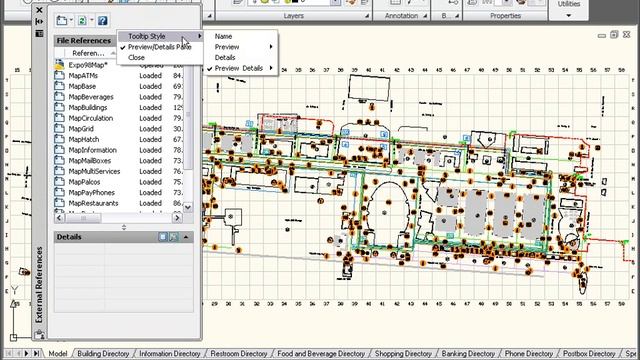Select the MapInformation reference icon

click(60, 150)
